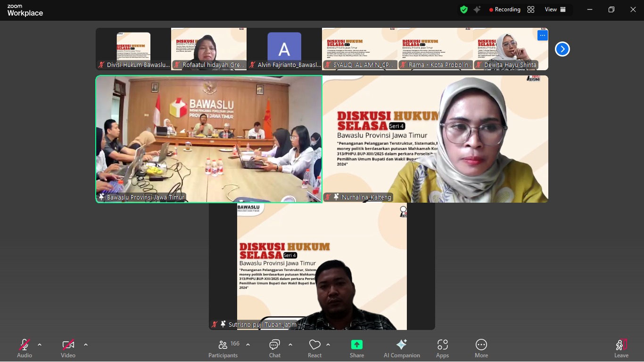Expand the Audio options chevron

[x=39, y=345]
